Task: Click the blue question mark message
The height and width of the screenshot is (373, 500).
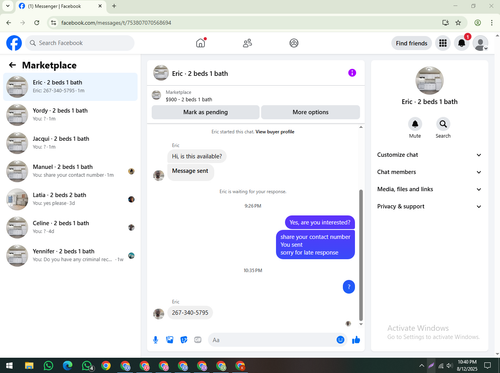Action: tap(349, 287)
